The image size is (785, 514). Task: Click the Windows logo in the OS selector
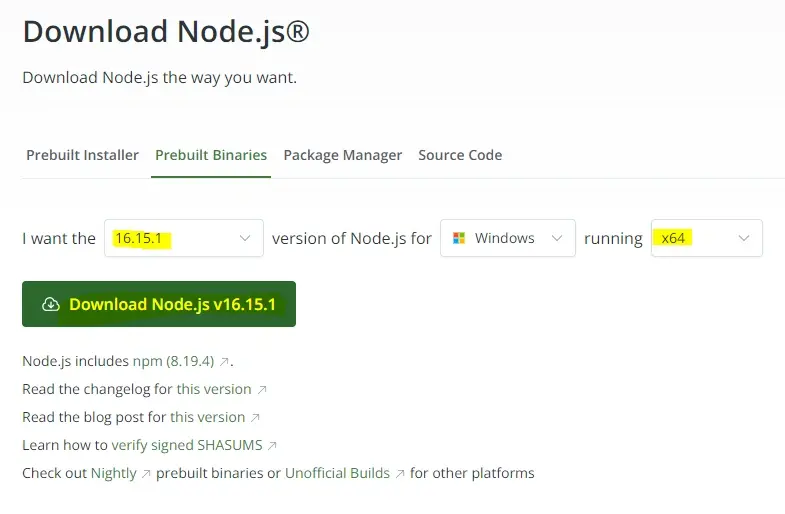coord(459,238)
